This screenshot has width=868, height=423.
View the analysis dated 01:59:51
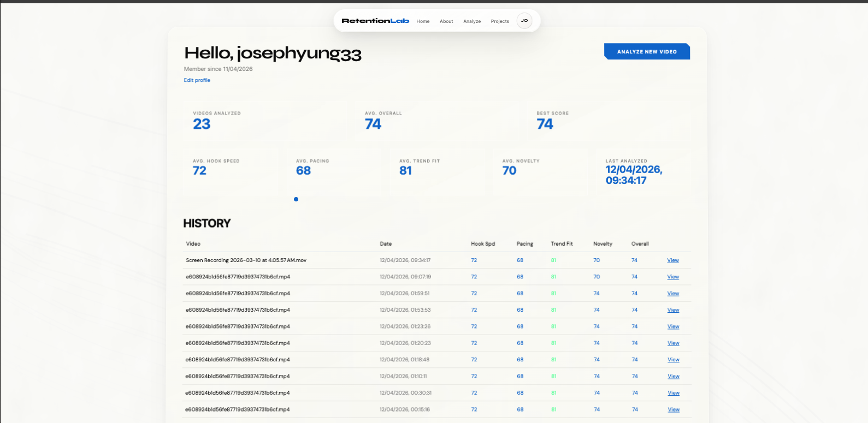(673, 294)
